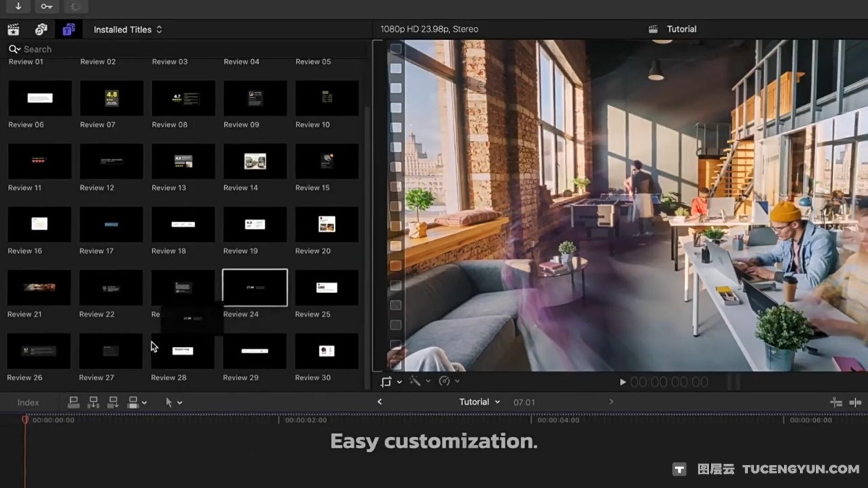Image resolution: width=868 pixels, height=488 pixels.
Task: Choose the Review 22 title thumbnail
Action: coord(111,288)
